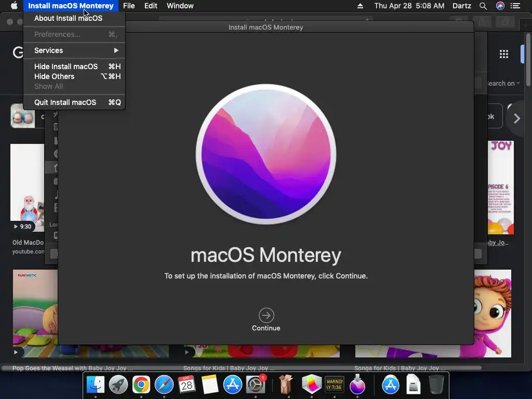The width and height of the screenshot is (532, 399).
Task: Click the eject icon in menu bar
Action: click(x=361, y=6)
